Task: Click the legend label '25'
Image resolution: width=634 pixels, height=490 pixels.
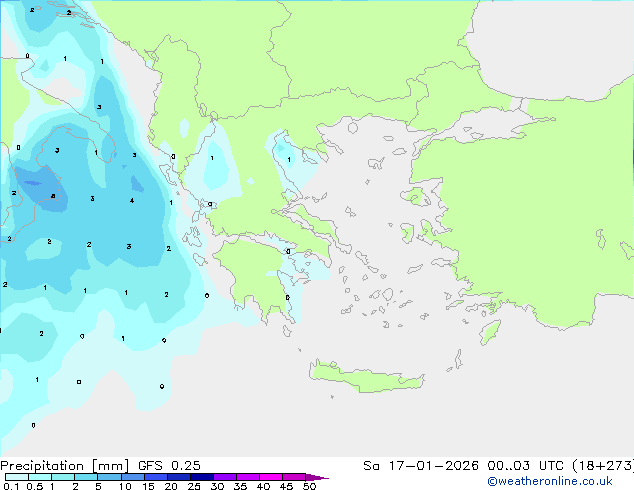Action: [x=194, y=486]
